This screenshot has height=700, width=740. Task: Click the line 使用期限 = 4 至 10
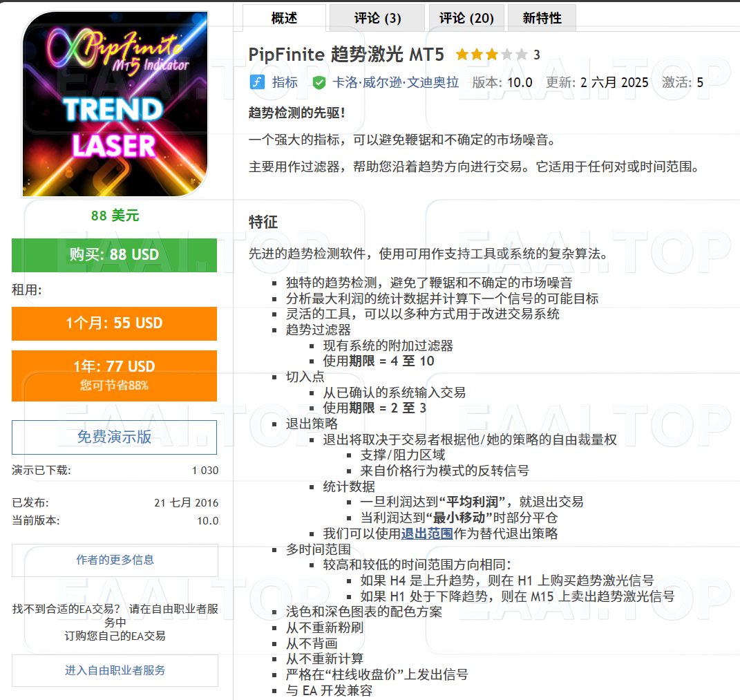click(379, 361)
